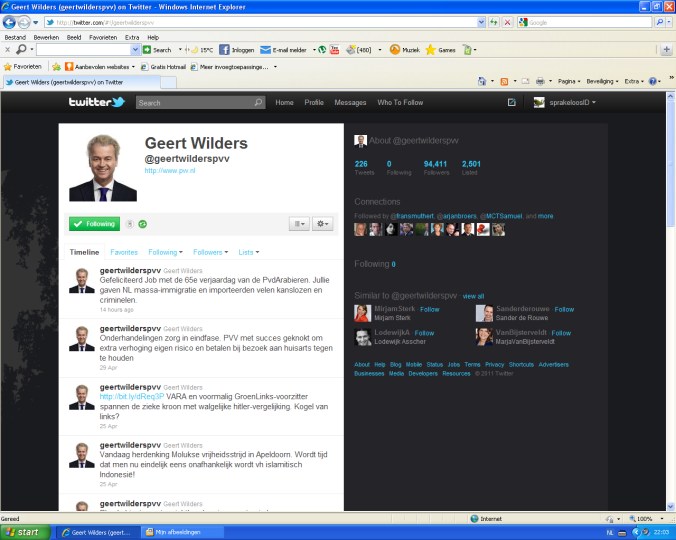This screenshot has height=540, width=676.
Task: Click the green retweet circle icon
Action: (x=143, y=224)
